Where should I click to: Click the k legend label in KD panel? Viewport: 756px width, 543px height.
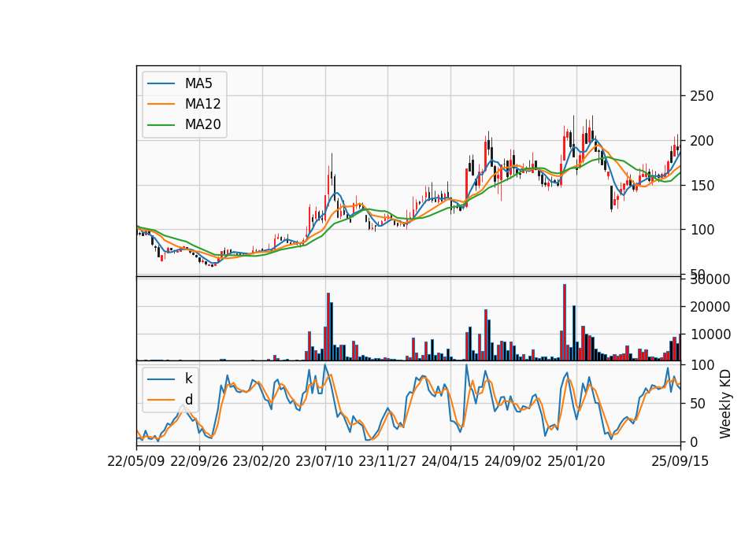coord(188,379)
